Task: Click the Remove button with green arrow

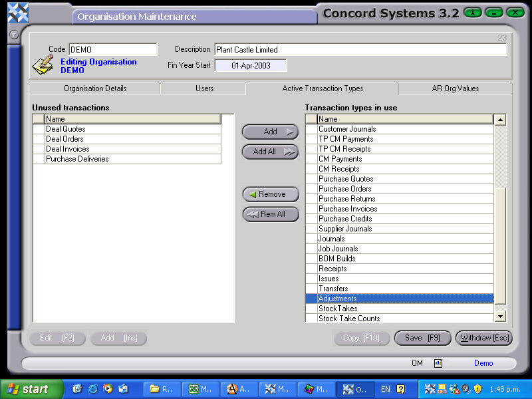Action: pos(270,194)
